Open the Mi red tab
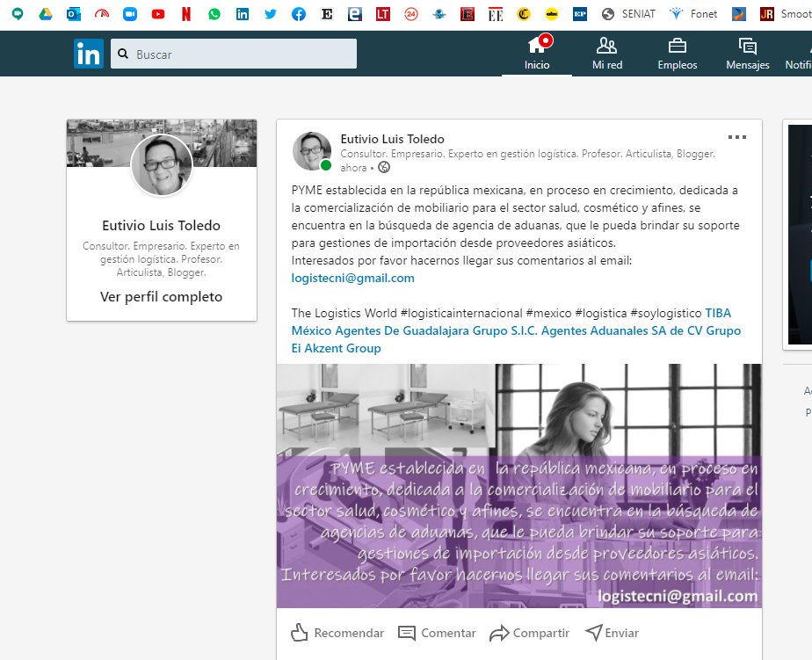Image resolution: width=812 pixels, height=660 pixels. point(607,53)
